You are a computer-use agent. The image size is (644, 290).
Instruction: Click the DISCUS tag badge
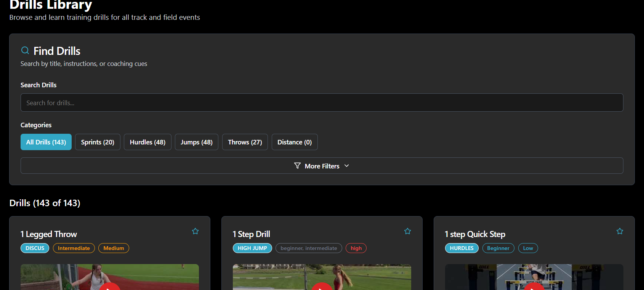[35, 248]
